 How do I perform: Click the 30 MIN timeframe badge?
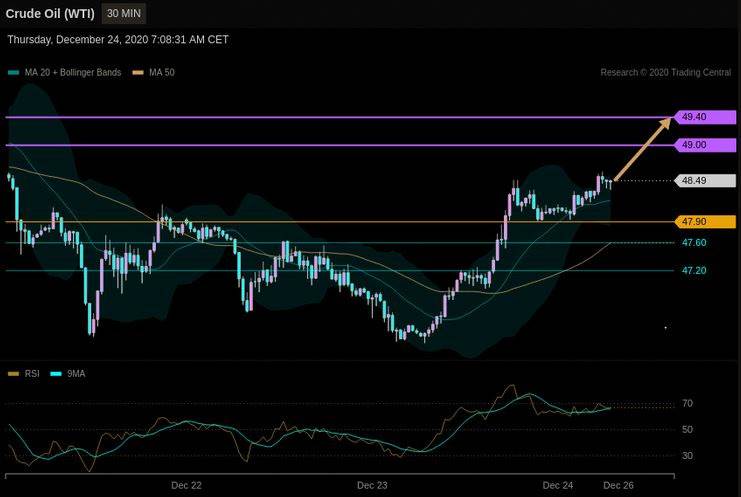point(124,13)
